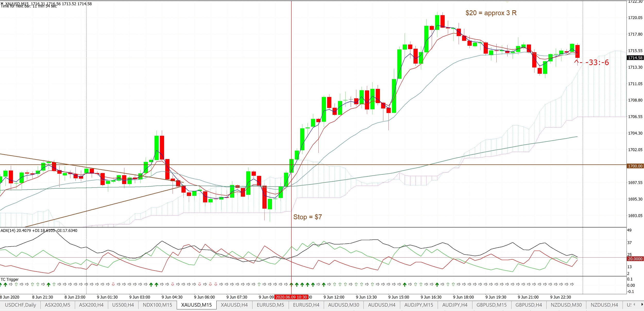644x311 pixels.
Task: Open the NDX100,M15 chart tab
Action: pyautogui.click(x=157, y=305)
